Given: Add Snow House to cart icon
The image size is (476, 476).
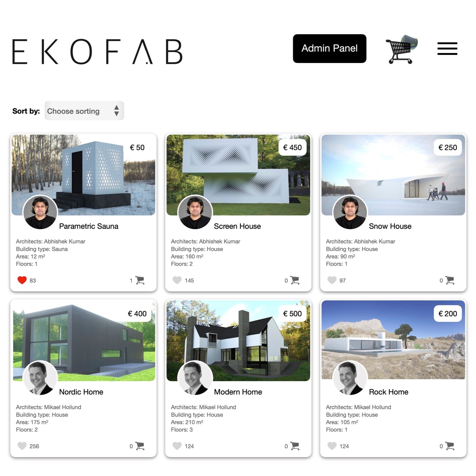Looking at the screenshot, I should (x=450, y=280).
